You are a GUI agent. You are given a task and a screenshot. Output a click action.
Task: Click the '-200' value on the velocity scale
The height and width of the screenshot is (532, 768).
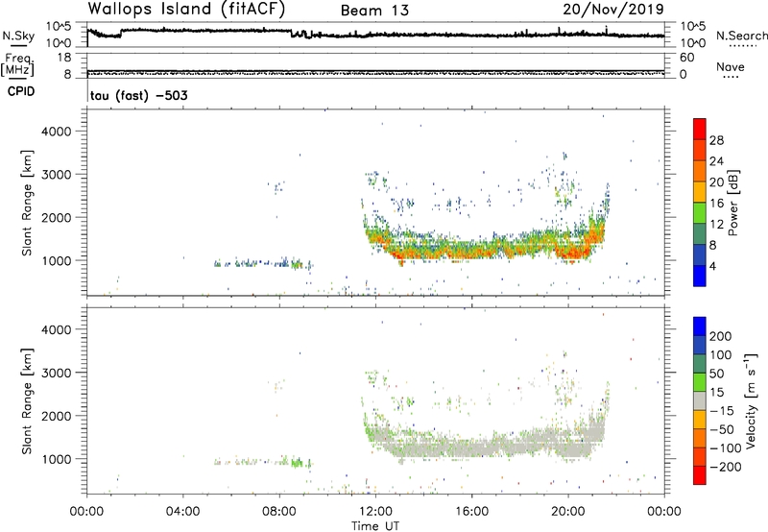725,467
